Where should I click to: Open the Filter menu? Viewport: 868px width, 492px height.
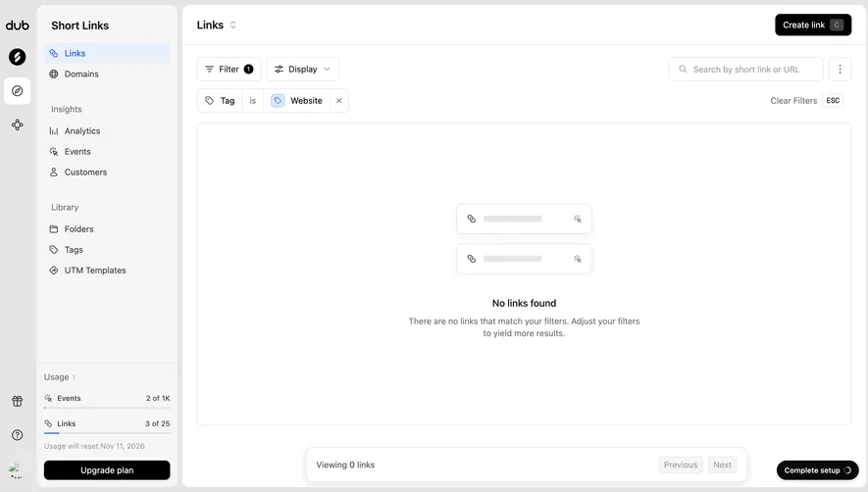[230, 70]
